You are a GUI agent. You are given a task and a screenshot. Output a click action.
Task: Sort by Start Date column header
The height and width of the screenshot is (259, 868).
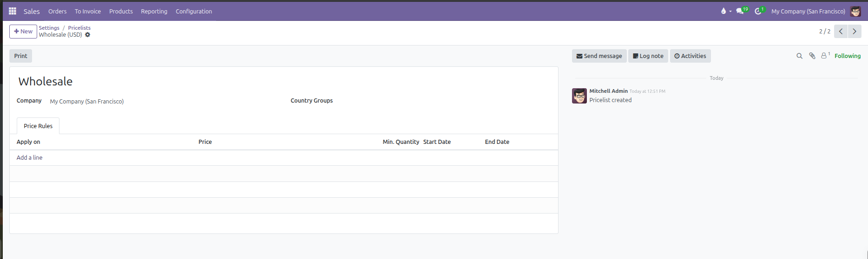pos(437,142)
